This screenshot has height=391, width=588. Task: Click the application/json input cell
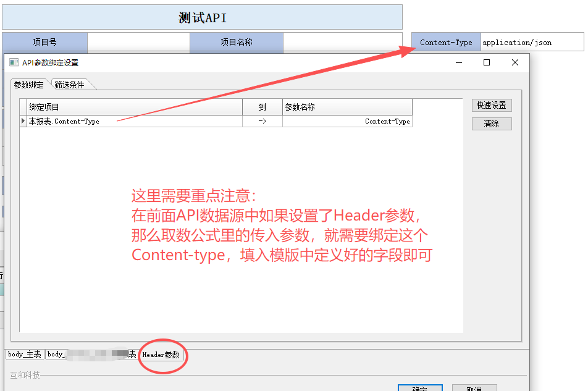532,43
